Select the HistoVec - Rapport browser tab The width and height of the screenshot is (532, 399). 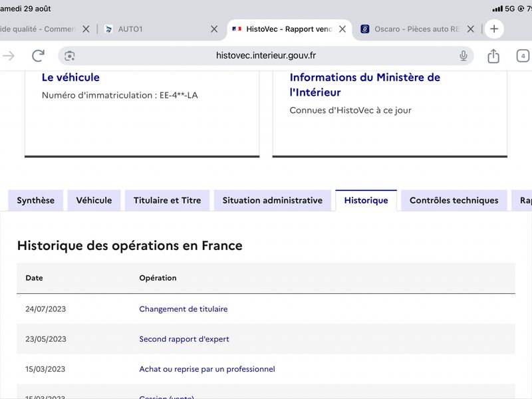pyautogui.click(x=289, y=29)
